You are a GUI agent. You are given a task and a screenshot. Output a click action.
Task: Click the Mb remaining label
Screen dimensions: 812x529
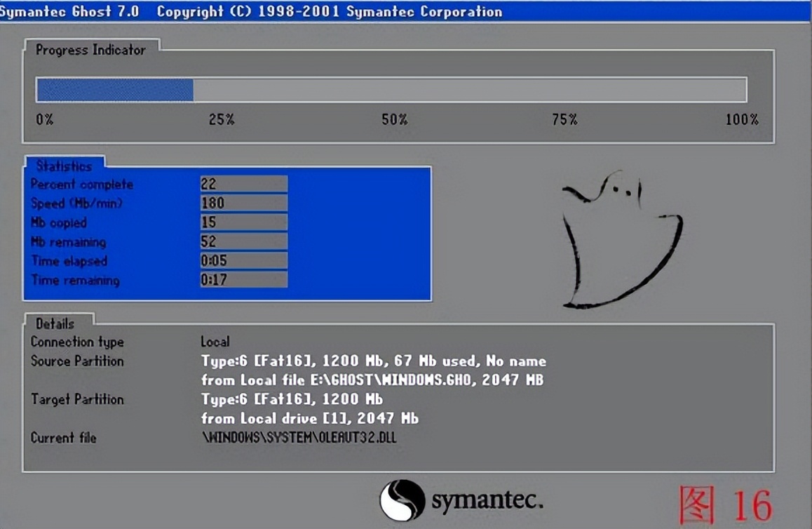click(68, 242)
